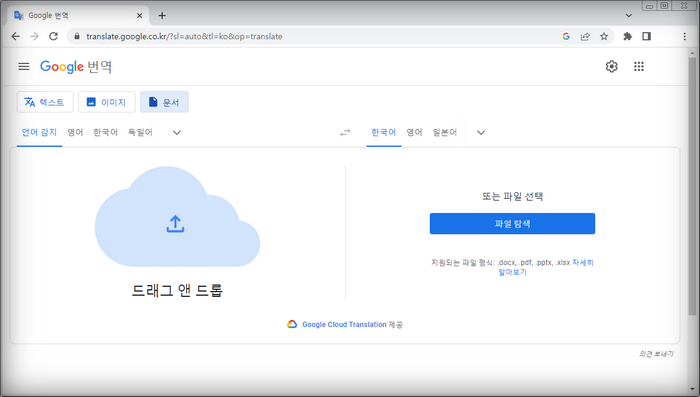
Task: Go back to previous page
Action: coord(16,36)
